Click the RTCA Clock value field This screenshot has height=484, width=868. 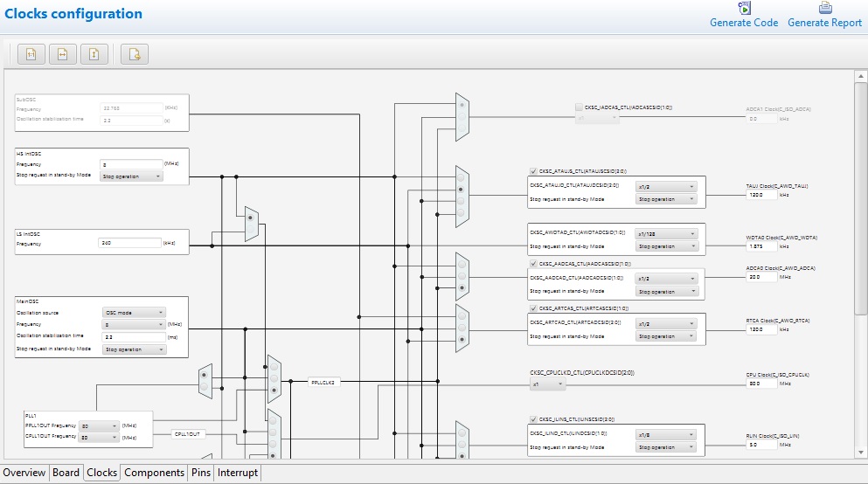(761, 329)
